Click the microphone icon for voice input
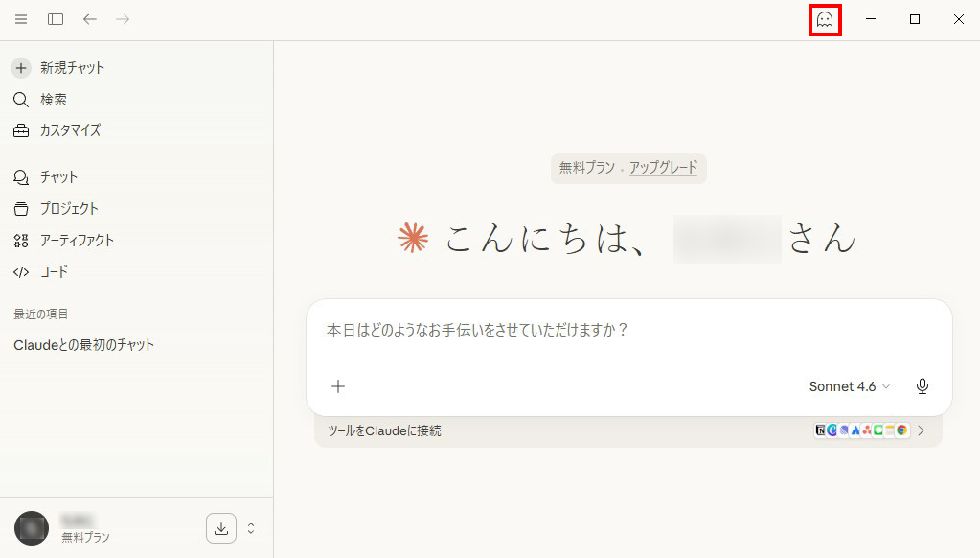The width and height of the screenshot is (980, 558). pyautogui.click(x=922, y=386)
